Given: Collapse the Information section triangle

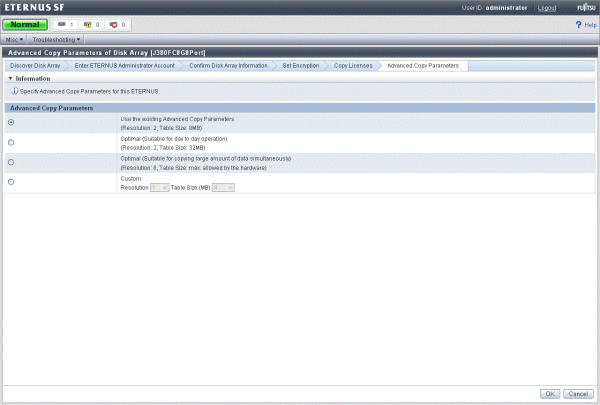Looking at the screenshot, I should coord(10,78).
